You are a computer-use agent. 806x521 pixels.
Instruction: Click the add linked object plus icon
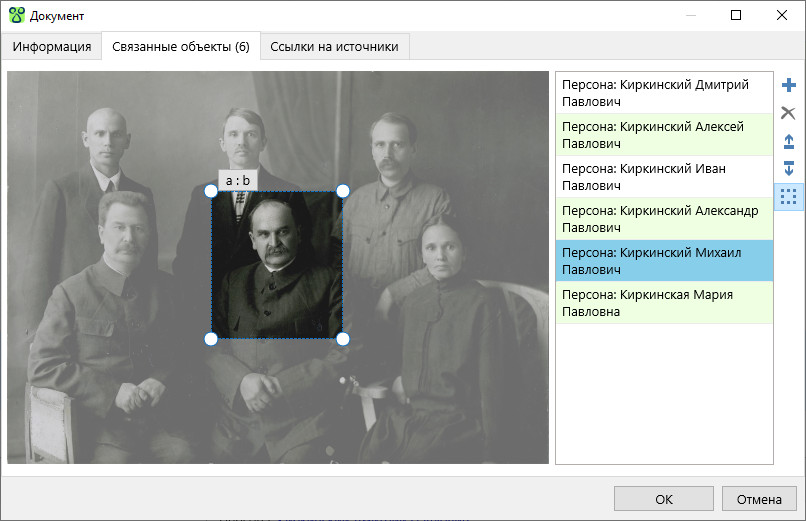(788, 86)
